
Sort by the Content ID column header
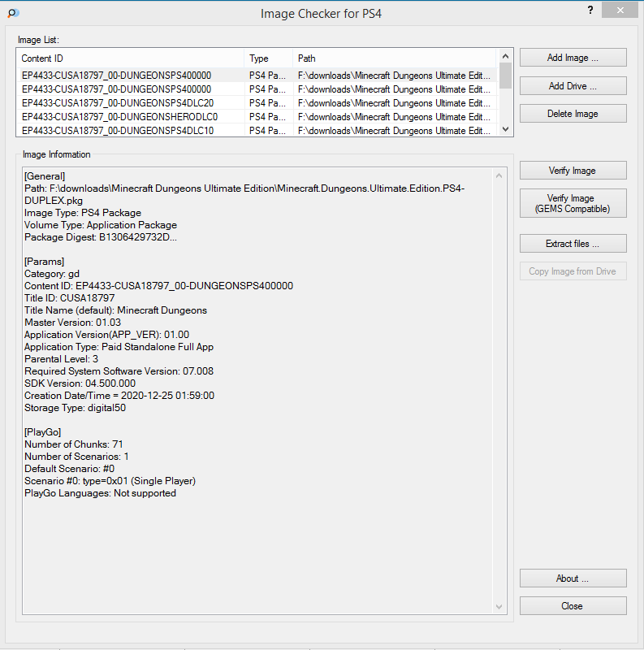[130, 58]
